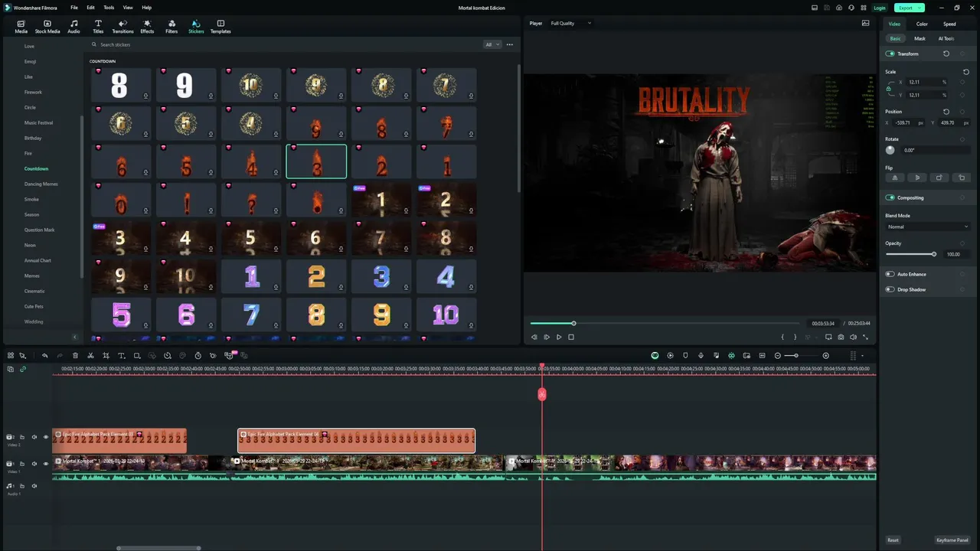This screenshot has height=551, width=980.
Task: Click the player progress bar
Action: (665, 323)
